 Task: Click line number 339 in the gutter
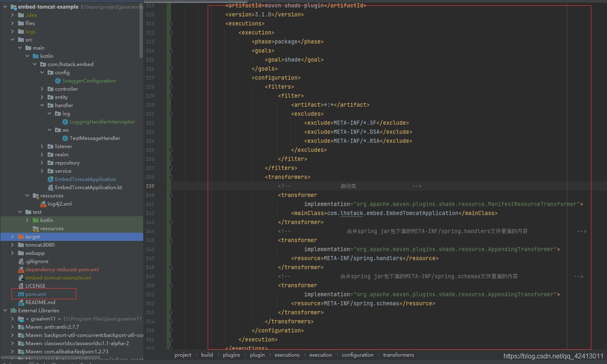tap(150, 186)
